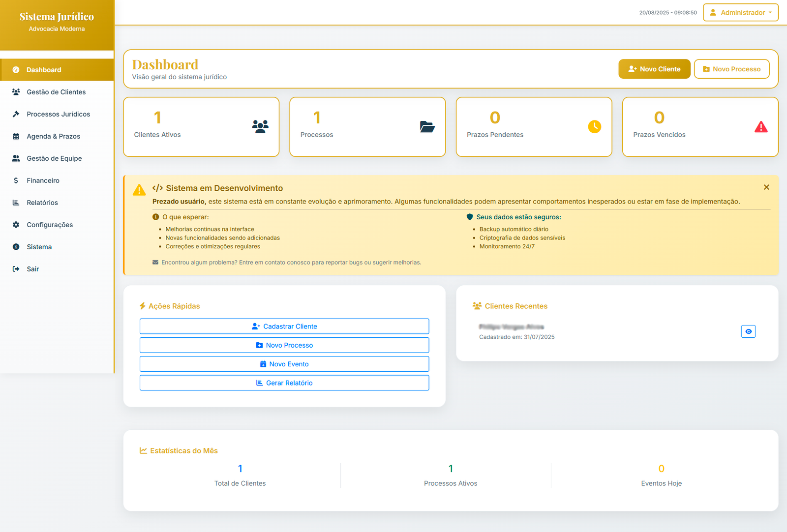The height and width of the screenshot is (532, 787).
Task: Click the Relatórios chart icon
Action: pos(16,202)
